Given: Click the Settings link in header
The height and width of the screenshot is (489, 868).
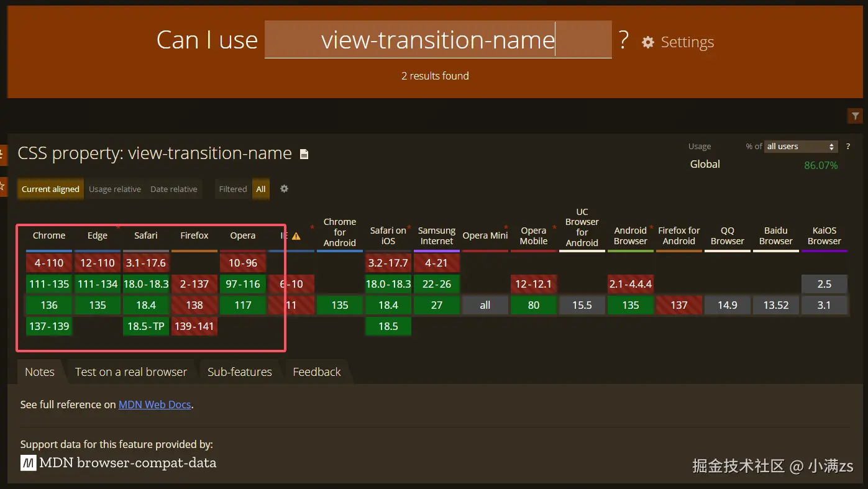Looking at the screenshot, I should (687, 42).
